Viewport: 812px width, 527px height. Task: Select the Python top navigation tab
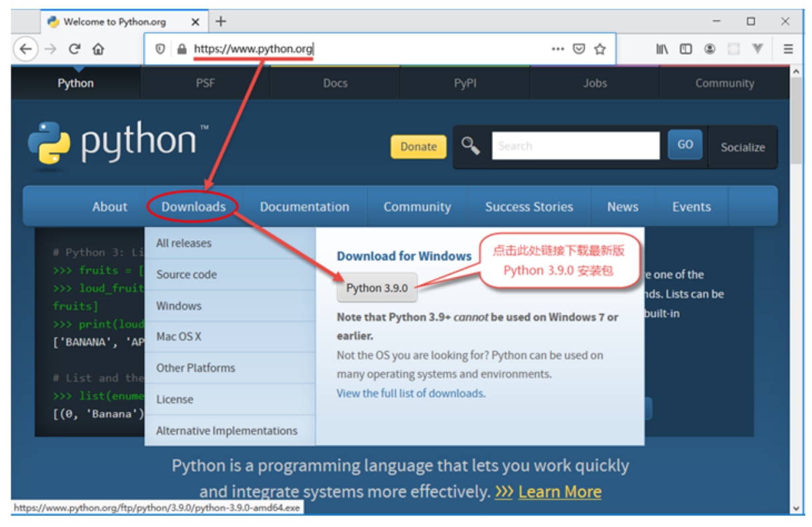(75, 83)
